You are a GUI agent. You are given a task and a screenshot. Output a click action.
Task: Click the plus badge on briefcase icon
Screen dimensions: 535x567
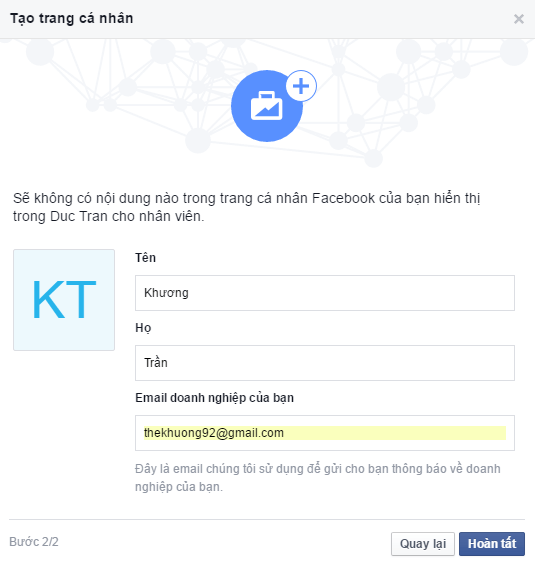[301, 86]
